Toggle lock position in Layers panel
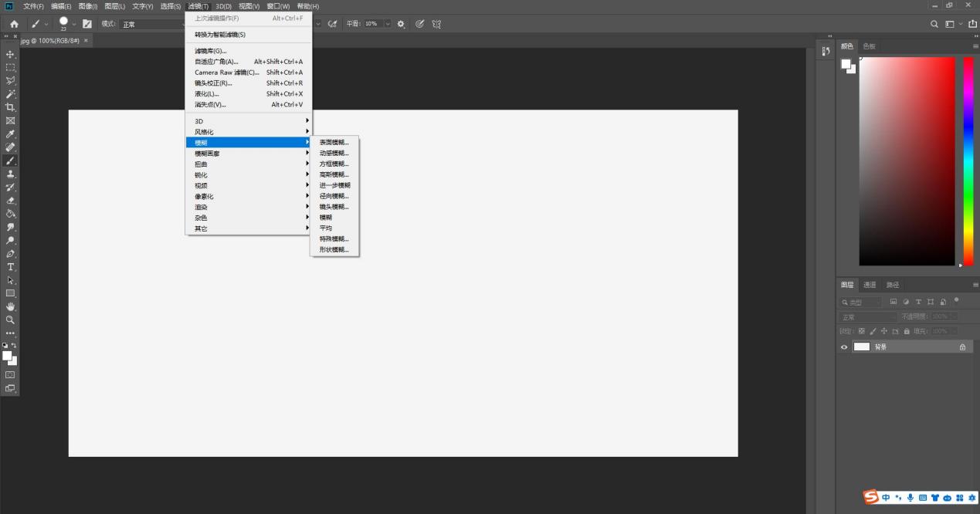Image resolution: width=980 pixels, height=514 pixels. [884, 331]
